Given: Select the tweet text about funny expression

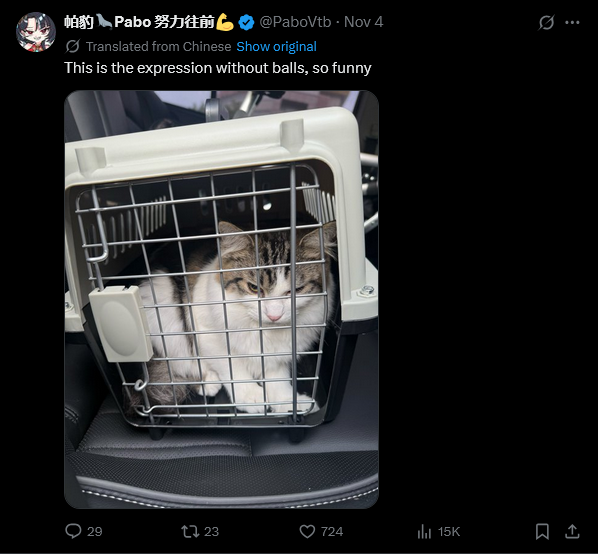Looking at the screenshot, I should click(218, 68).
